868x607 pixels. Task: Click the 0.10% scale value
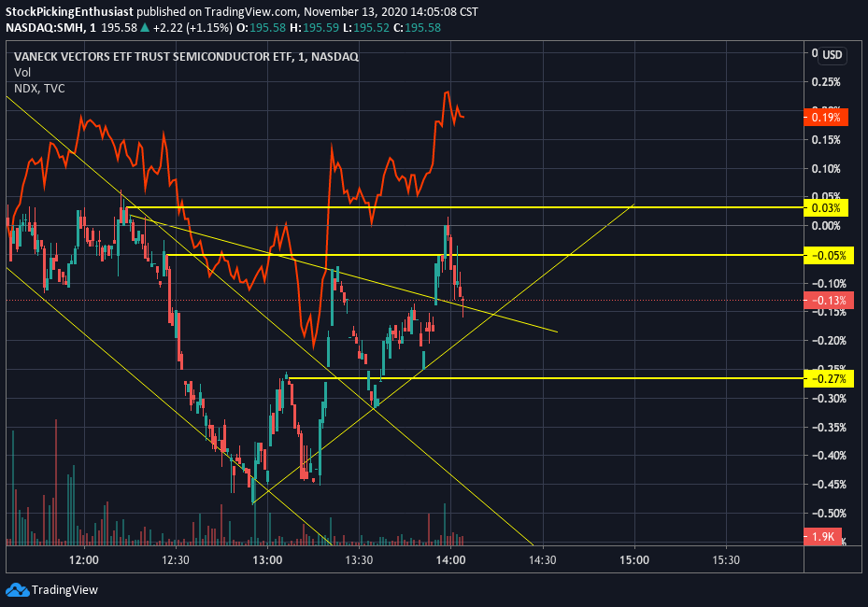pos(826,169)
